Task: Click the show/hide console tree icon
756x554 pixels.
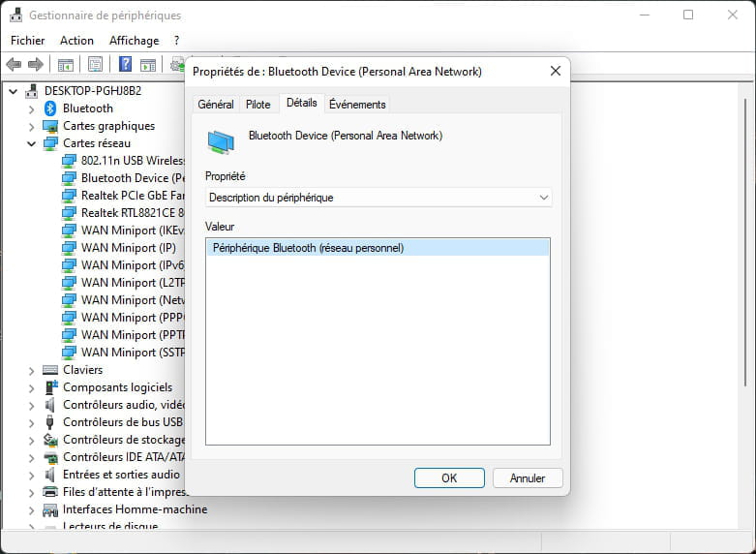Action: (x=65, y=64)
